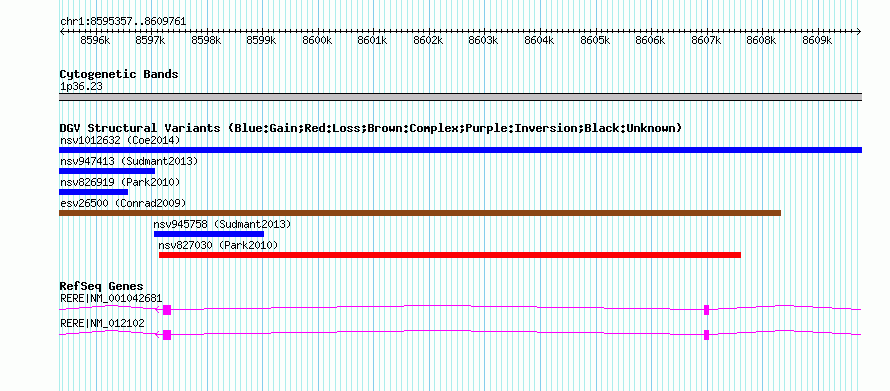Click the RERE|NM_001042681 gene label
The width and height of the screenshot is (890, 391).
click(x=111, y=298)
